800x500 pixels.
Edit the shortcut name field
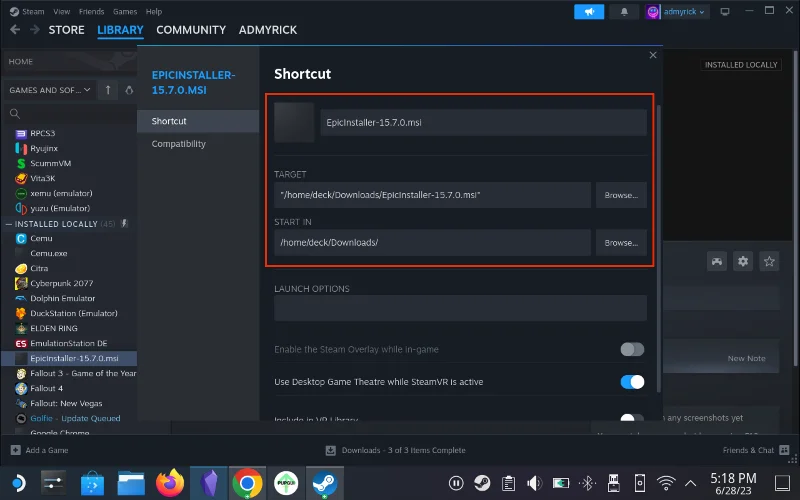coord(483,122)
